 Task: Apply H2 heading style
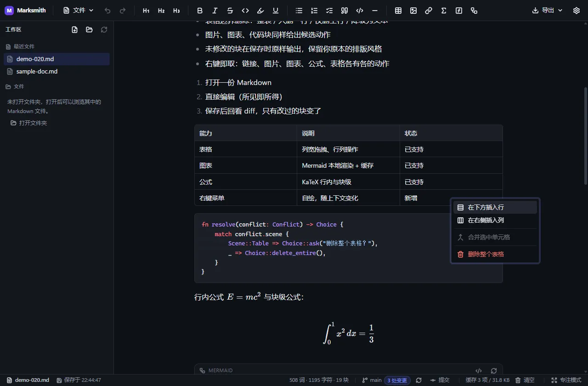161,11
